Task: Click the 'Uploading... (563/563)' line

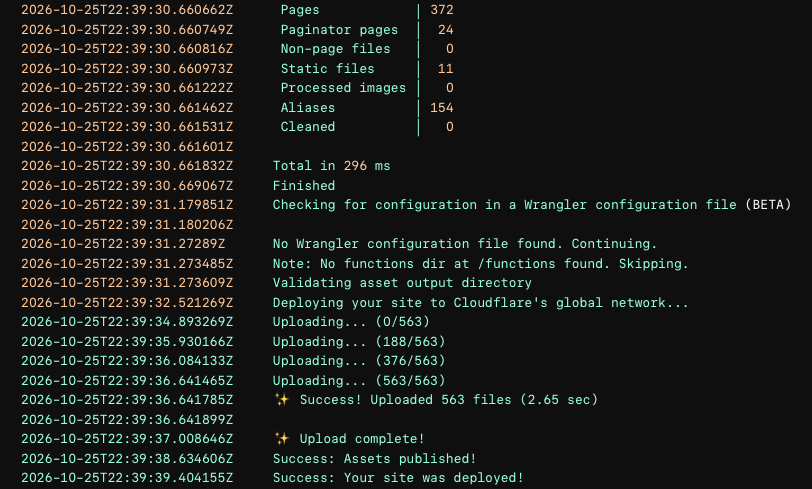Action: click(x=359, y=381)
